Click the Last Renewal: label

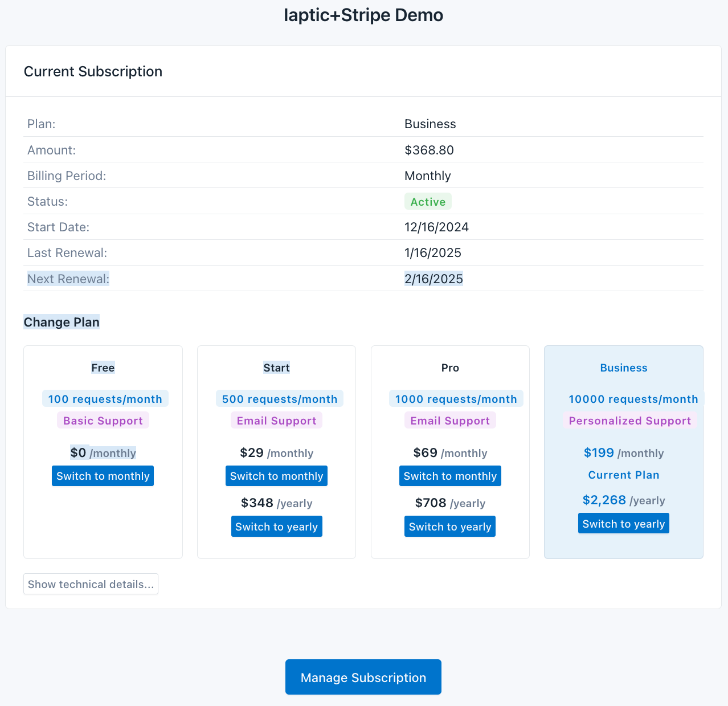(x=67, y=253)
